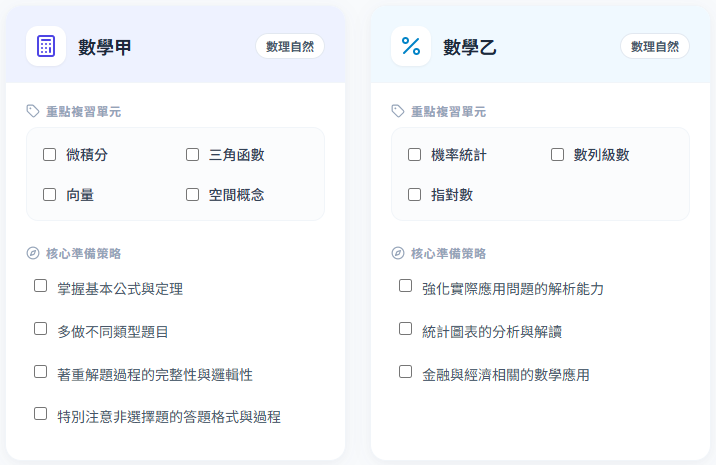Click the 著重解題過程的完整性與邏輯性 text
This screenshot has height=465, width=716.
pyautogui.click(x=155, y=375)
